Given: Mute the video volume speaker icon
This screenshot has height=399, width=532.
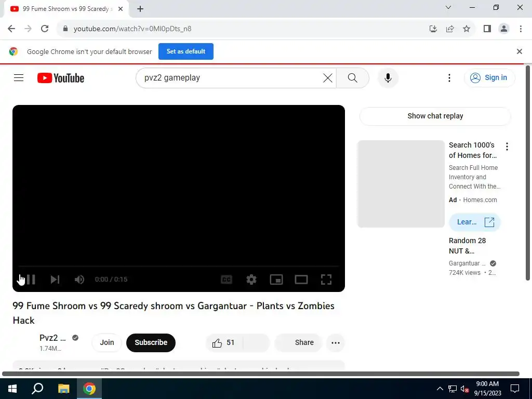Looking at the screenshot, I should [79, 279].
